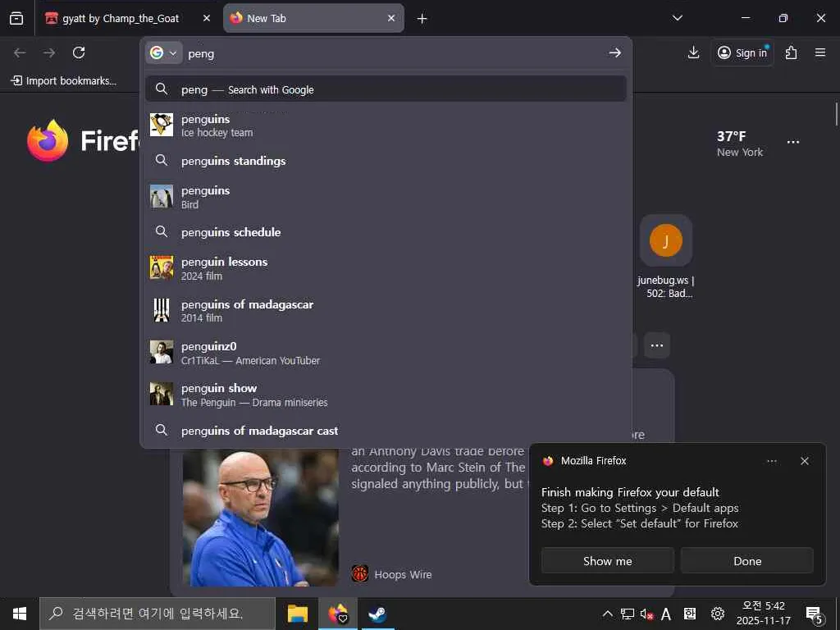The height and width of the screenshot is (630, 840).
Task: Close the gyatt by Champ_the_Goat tab
Action: click(x=206, y=18)
